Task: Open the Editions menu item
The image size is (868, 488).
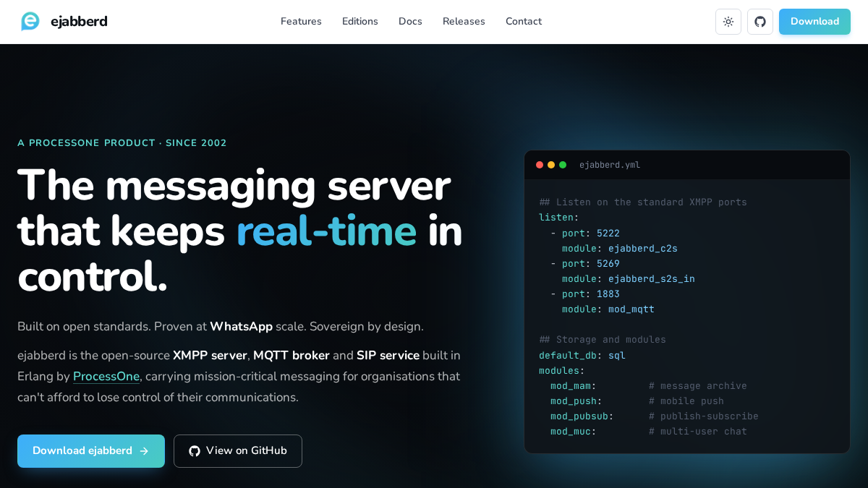Action: point(360,21)
